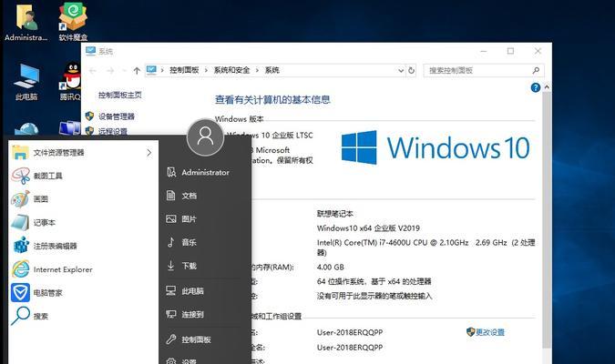
Task: Open the 软件魔盒 desktop shortcut
Action: (x=73, y=23)
